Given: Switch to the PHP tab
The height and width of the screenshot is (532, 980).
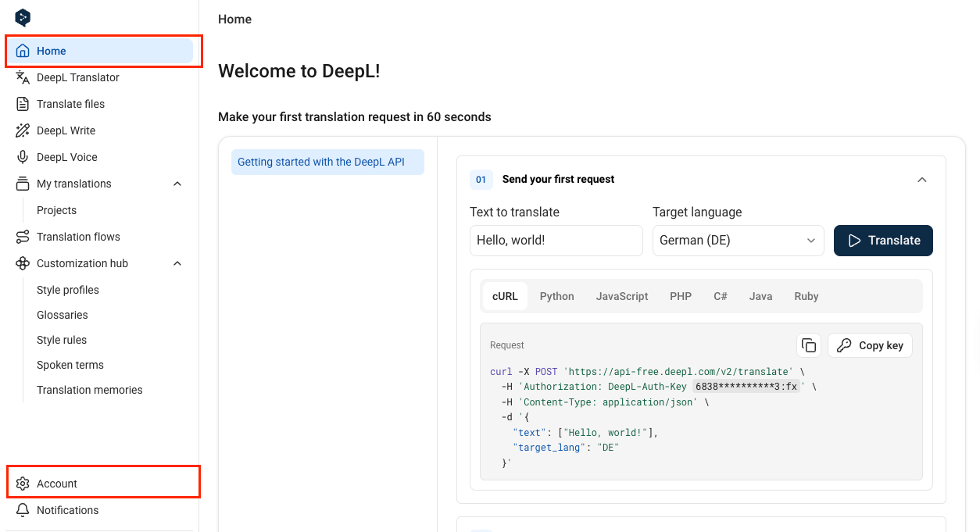Looking at the screenshot, I should 681,296.
